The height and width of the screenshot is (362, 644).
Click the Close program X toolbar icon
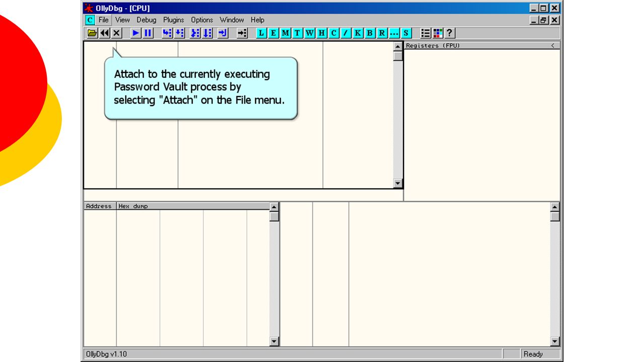click(x=117, y=33)
